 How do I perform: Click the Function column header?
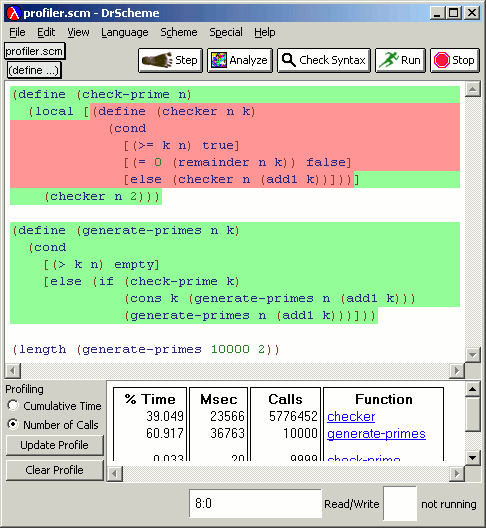[384, 399]
